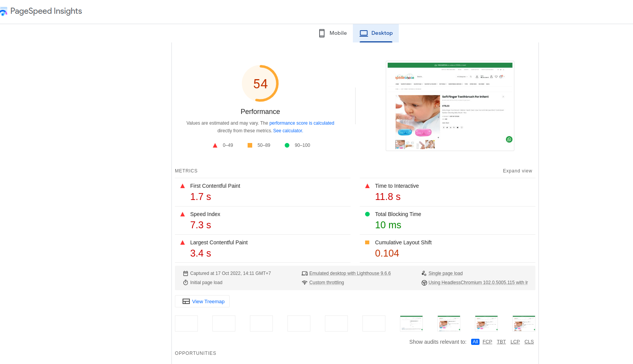The width and height of the screenshot is (633, 364).
Task: Click the treemap grid icon
Action: point(186,301)
